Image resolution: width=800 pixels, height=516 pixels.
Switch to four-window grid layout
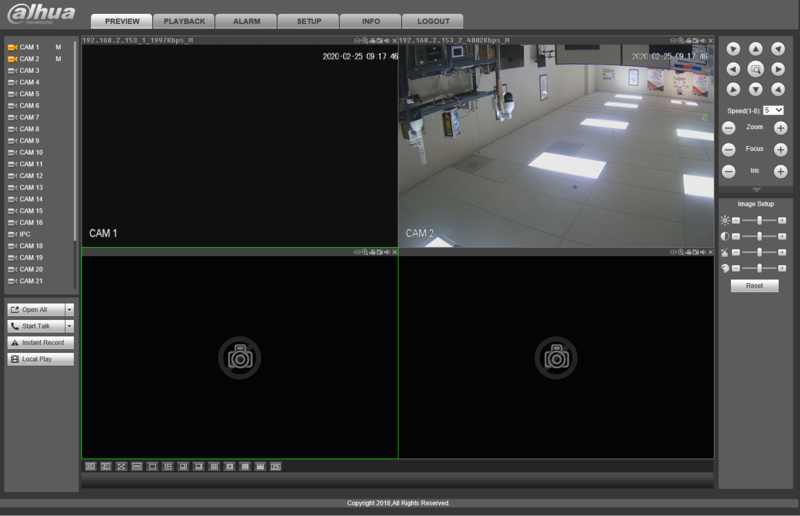click(x=168, y=466)
